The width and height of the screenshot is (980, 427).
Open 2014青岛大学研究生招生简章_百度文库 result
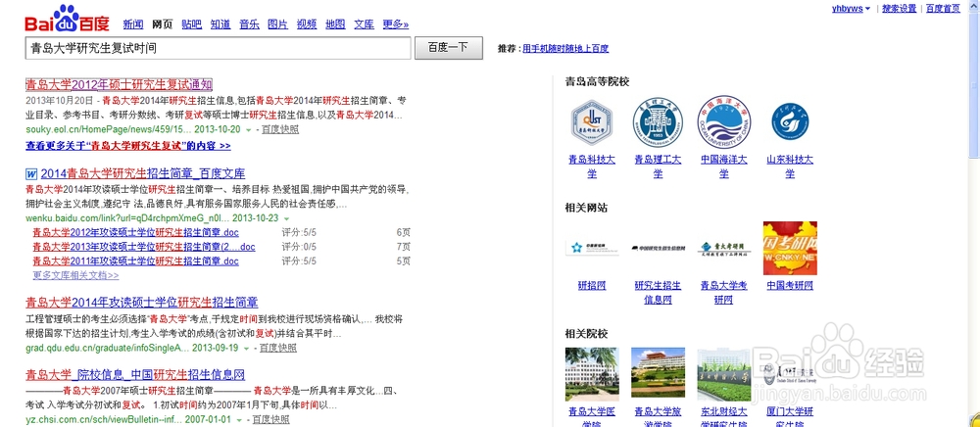[x=143, y=173]
